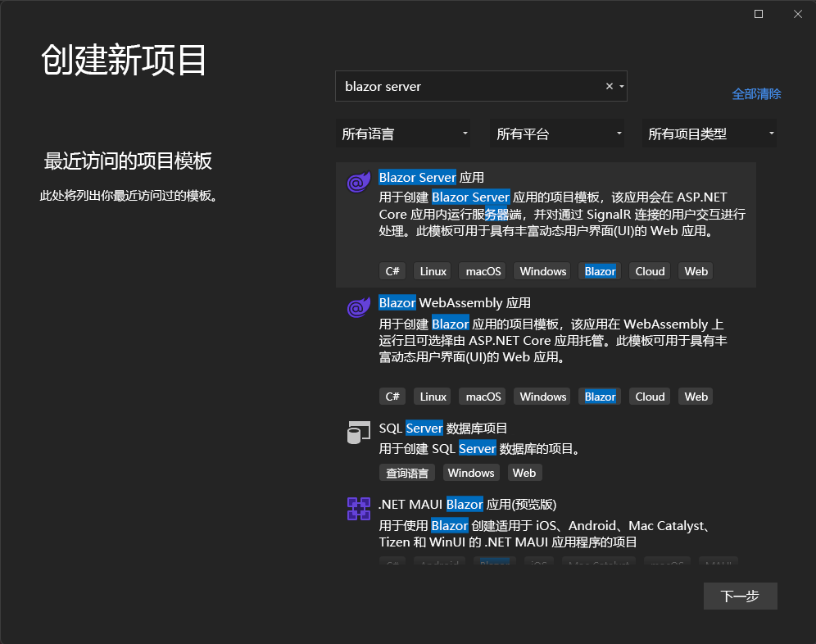816x644 pixels.
Task: Click the Blazor WebAssembly template description text
Action: click(x=553, y=341)
